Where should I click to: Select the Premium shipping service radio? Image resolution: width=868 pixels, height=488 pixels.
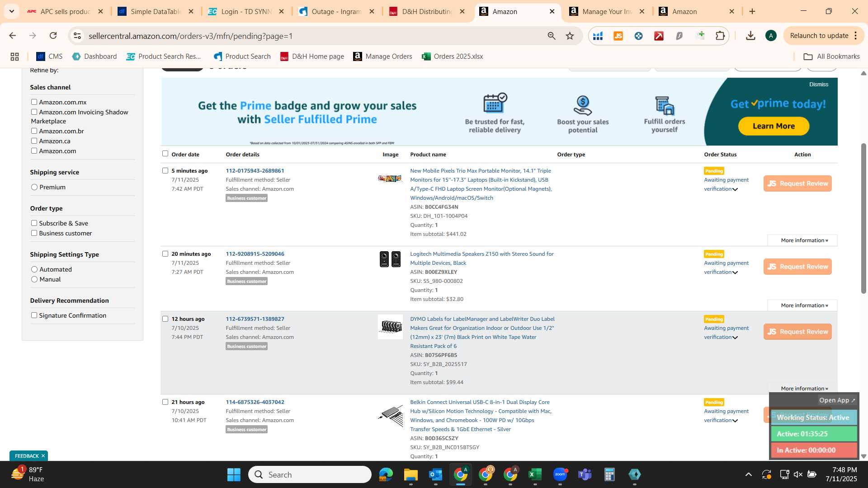click(x=34, y=187)
